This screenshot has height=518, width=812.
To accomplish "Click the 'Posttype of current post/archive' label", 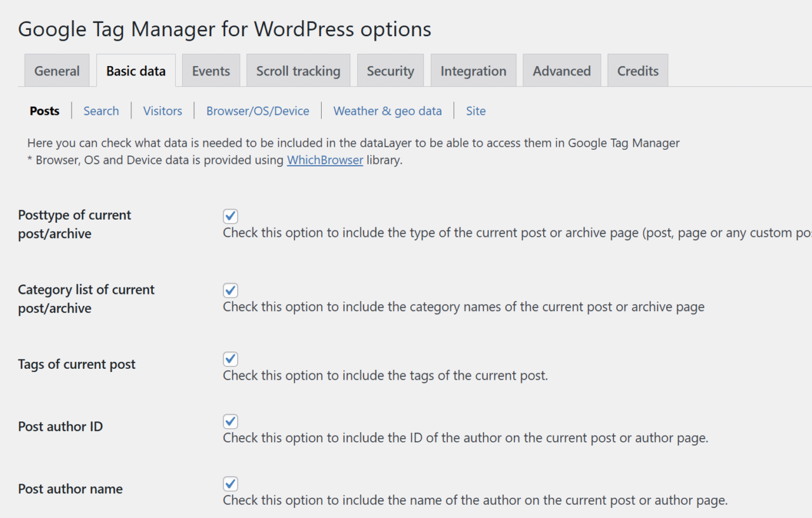I will coord(74,224).
